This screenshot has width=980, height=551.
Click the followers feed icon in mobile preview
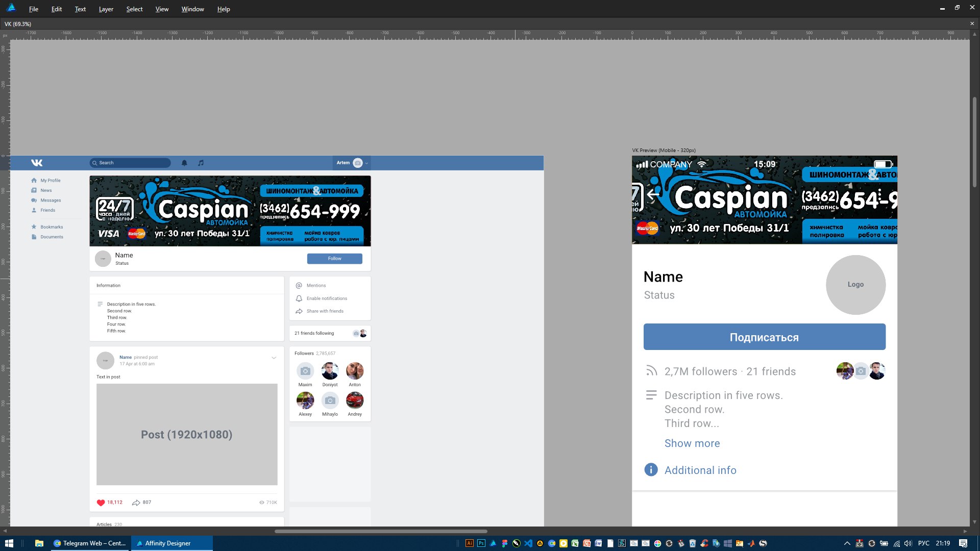click(x=651, y=371)
